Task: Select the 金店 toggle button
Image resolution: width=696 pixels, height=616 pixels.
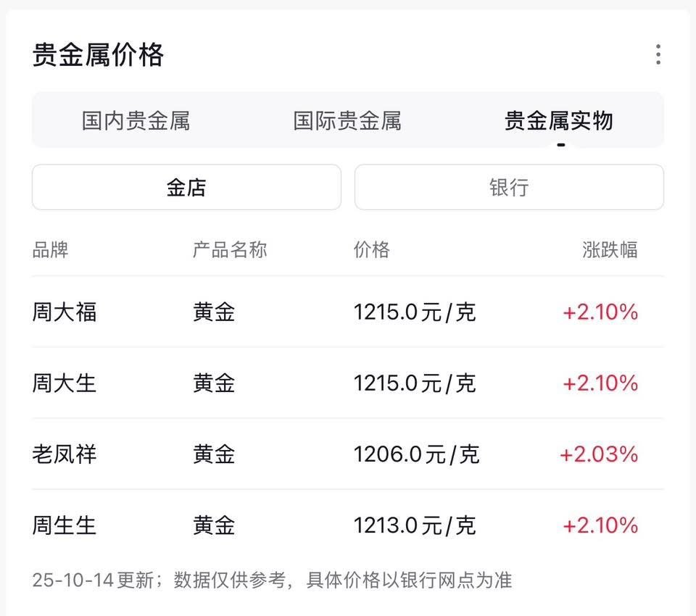Action: [x=186, y=188]
